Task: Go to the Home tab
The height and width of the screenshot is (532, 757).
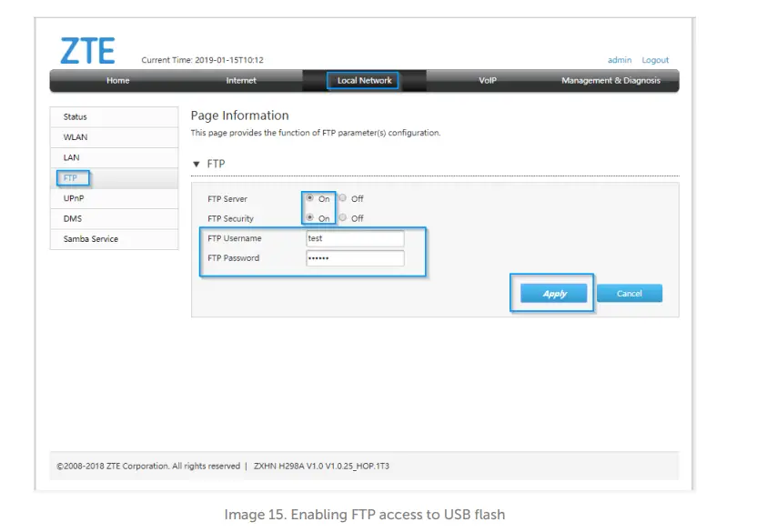Action: (117, 80)
